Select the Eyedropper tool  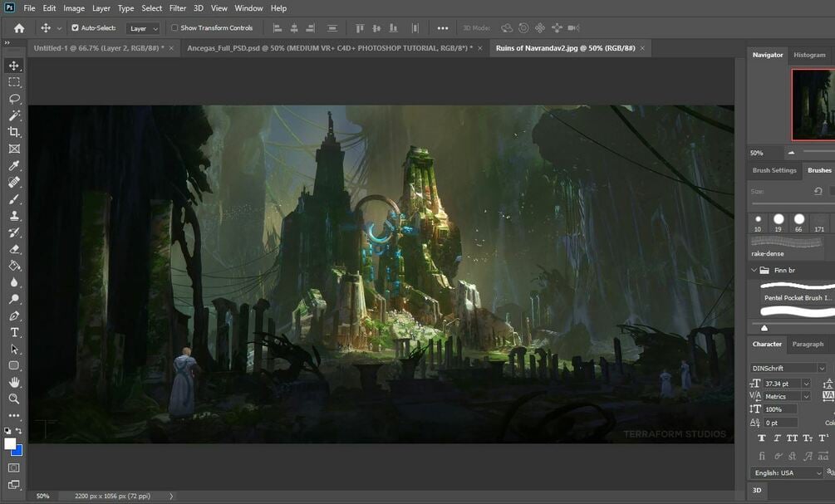pyautogui.click(x=14, y=165)
